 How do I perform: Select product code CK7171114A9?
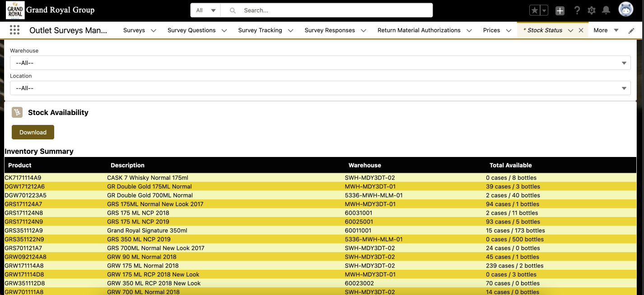coord(23,178)
